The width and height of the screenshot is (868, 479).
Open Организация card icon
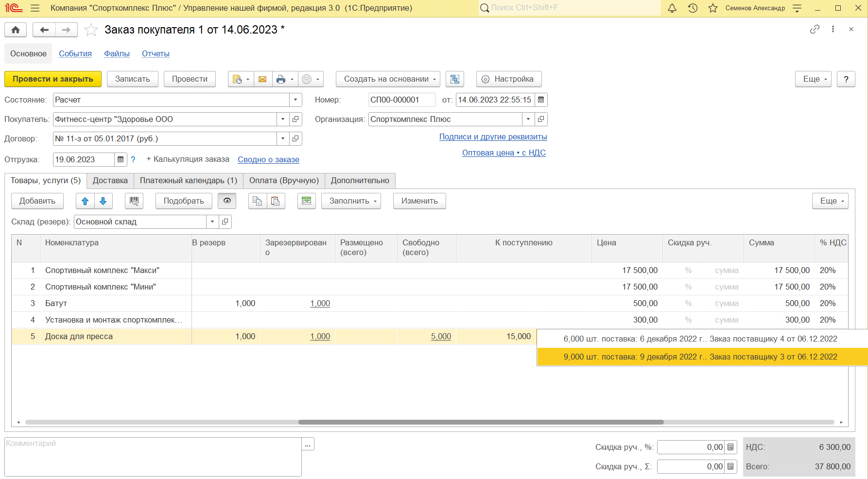(541, 120)
